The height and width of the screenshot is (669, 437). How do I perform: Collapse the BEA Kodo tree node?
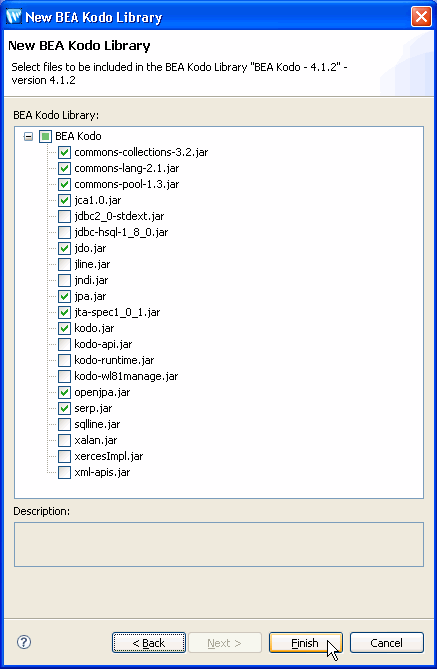[x=28, y=137]
